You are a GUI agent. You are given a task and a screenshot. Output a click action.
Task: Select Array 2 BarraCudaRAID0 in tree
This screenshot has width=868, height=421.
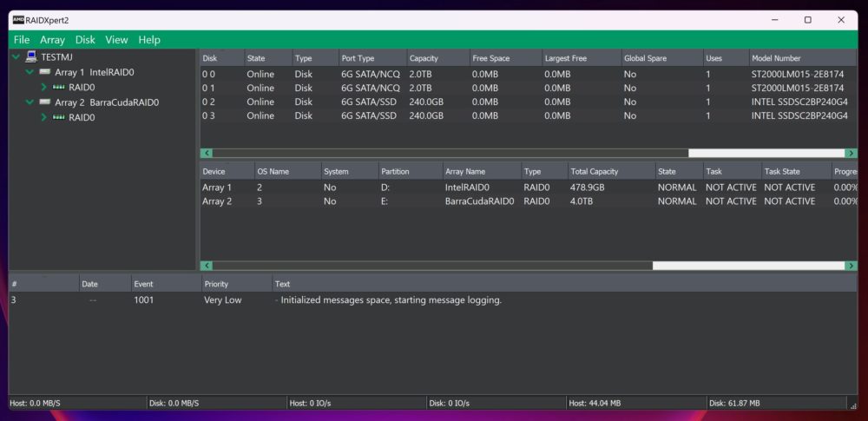pyautogui.click(x=107, y=102)
